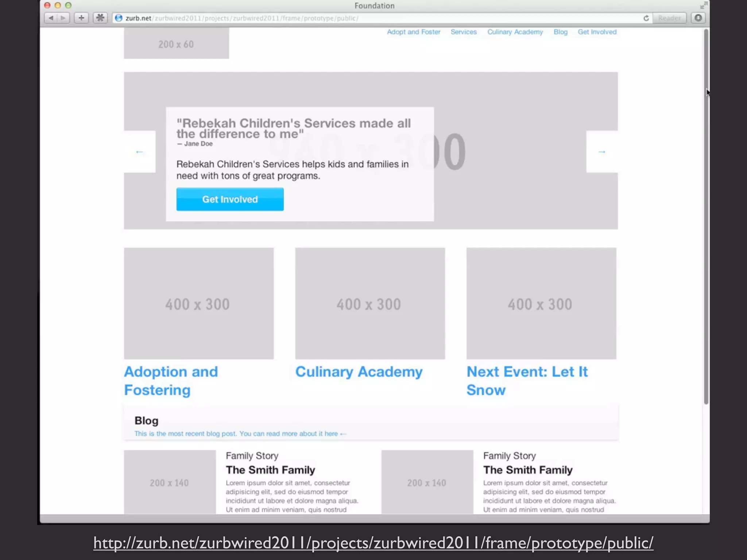This screenshot has height=560, width=747.
Task: Add bookmark with plus button
Action: (x=81, y=18)
